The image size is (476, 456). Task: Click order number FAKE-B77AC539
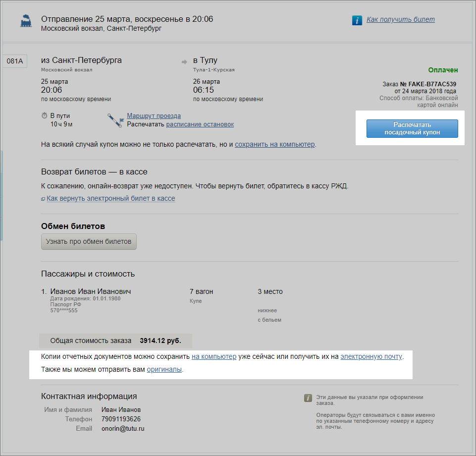(x=432, y=84)
